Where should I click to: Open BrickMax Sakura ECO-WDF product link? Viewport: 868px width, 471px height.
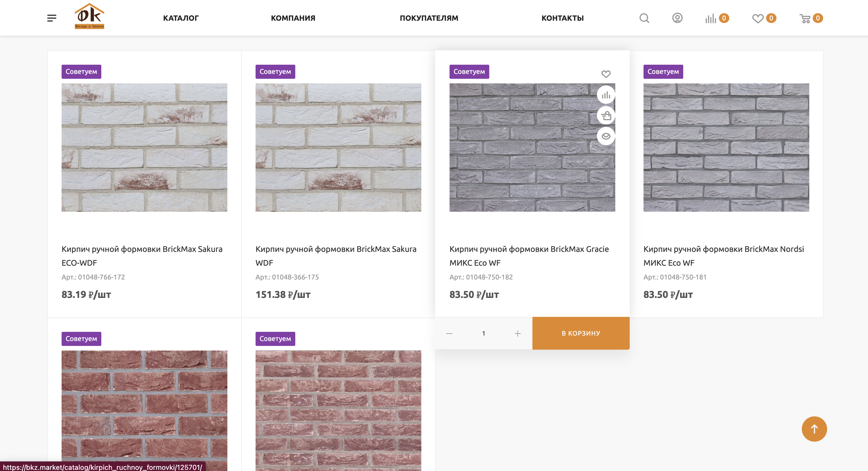[x=142, y=256]
